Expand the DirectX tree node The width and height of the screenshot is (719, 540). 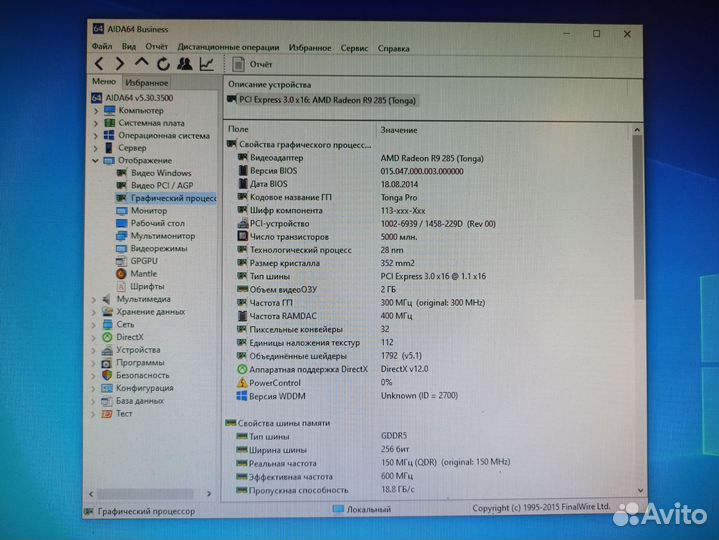(94, 337)
